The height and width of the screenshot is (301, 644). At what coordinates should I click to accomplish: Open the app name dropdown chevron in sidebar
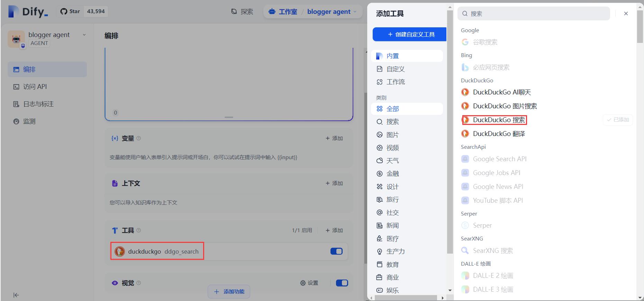pyautogui.click(x=84, y=35)
